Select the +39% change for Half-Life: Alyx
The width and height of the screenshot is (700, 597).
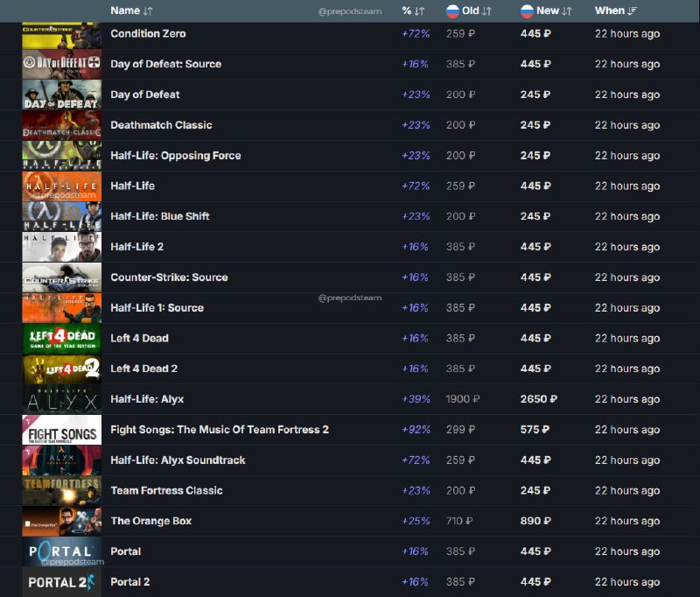[416, 399]
